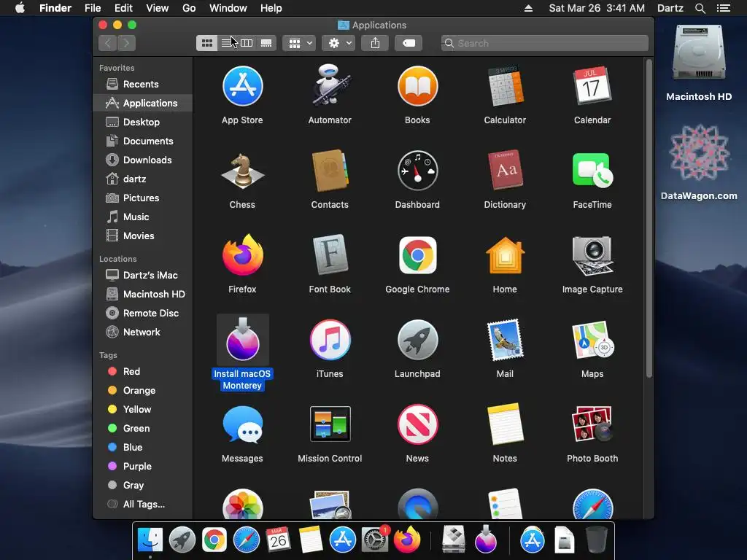Screen dimensions: 747x560
Task: Select the Mission Control app icon
Action: point(330,424)
